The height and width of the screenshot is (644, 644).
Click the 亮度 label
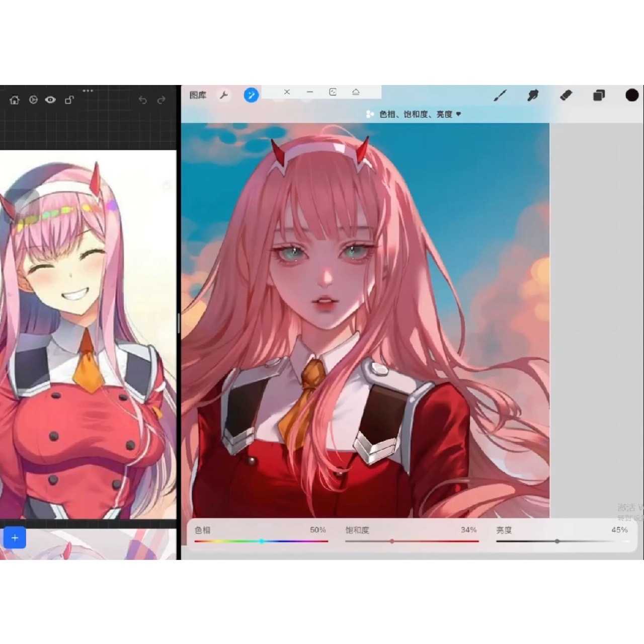click(x=504, y=530)
